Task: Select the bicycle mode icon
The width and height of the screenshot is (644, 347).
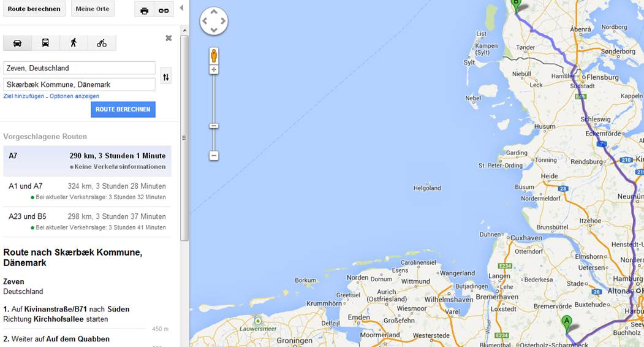Action: [x=102, y=43]
